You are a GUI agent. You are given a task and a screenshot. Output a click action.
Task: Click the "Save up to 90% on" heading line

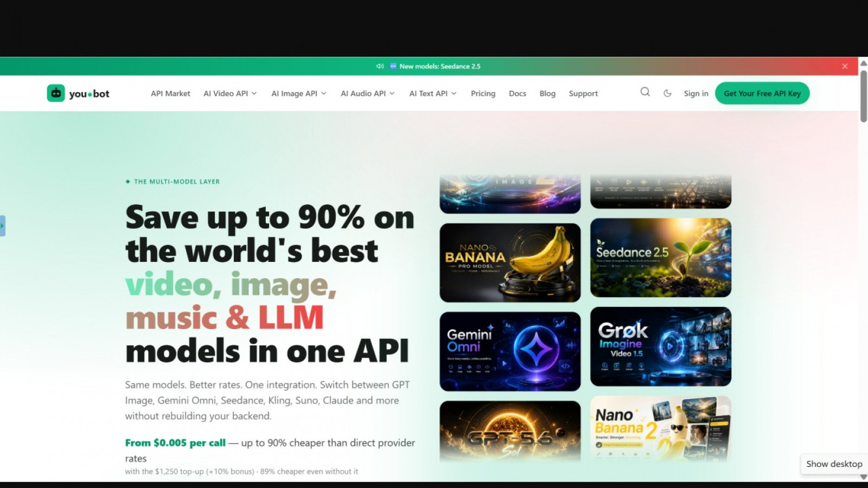[x=270, y=218]
